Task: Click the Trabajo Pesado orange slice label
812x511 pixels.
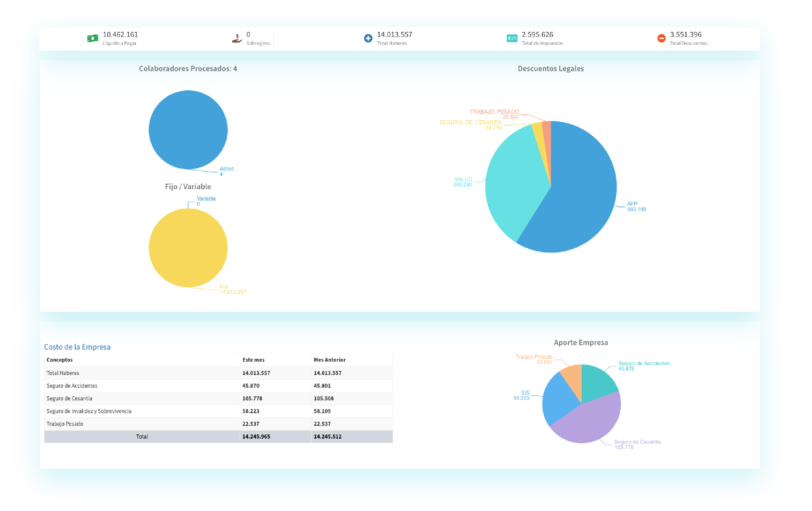Action: click(x=534, y=357)
